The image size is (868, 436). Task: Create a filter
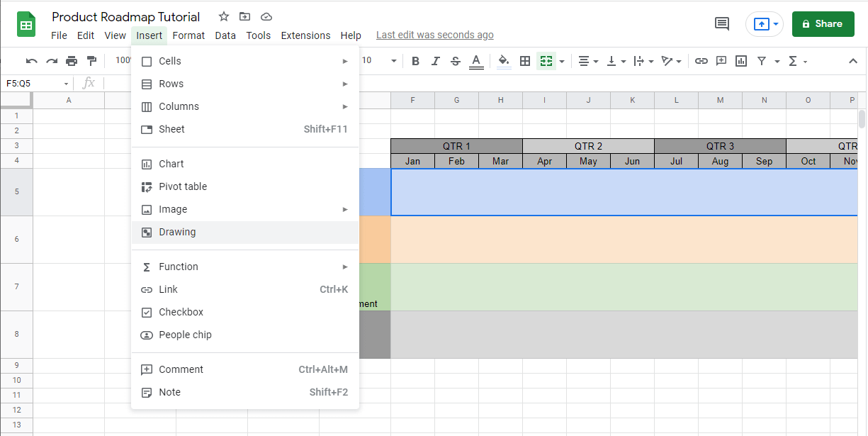pyautogui.click(x=762, y=61)
